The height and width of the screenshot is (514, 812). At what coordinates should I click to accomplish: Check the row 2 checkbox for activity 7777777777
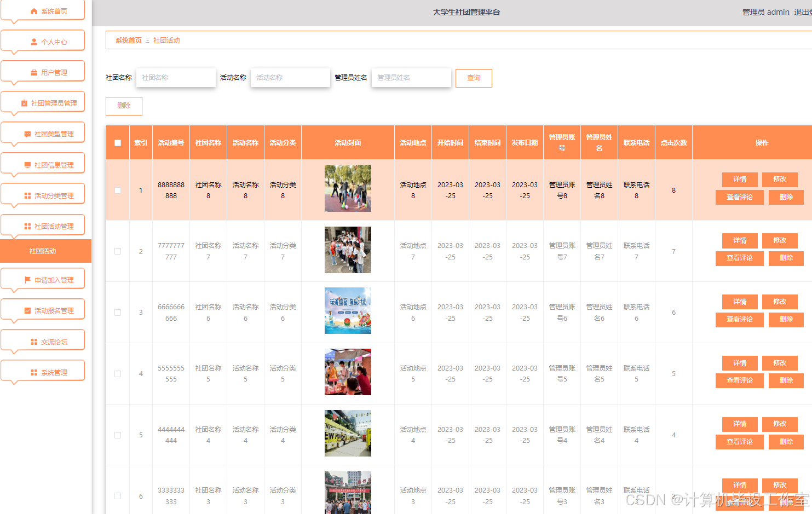118,251
